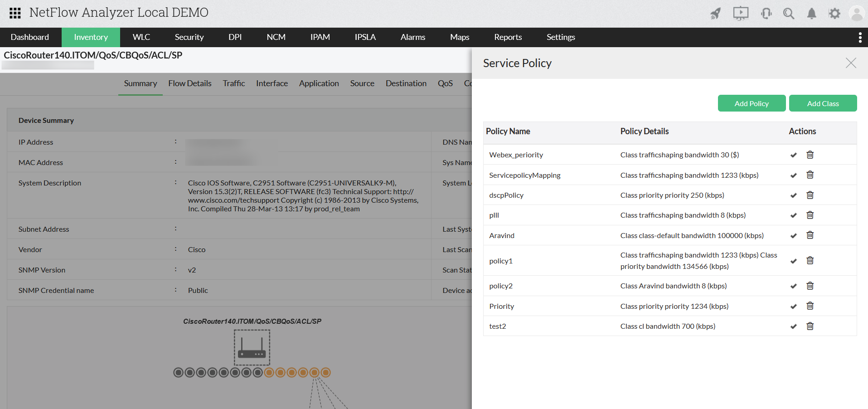Click the dscpPolicy policy name

[x=506, y=195]
